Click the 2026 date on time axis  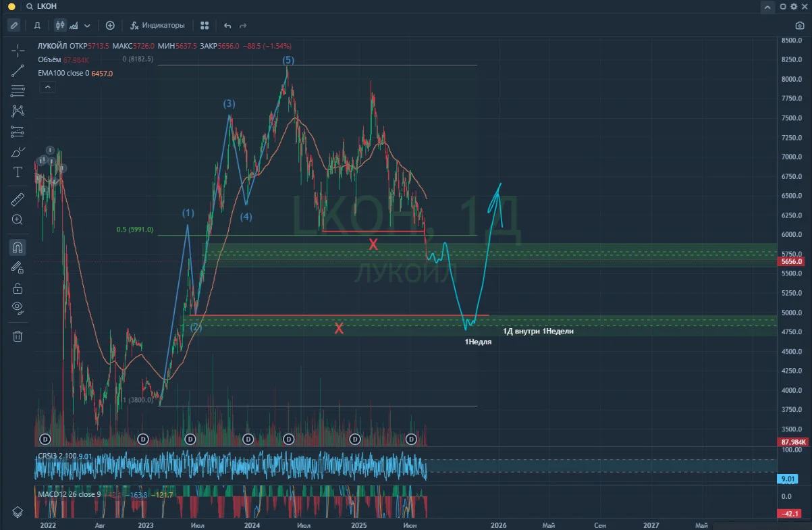pos(499,524)
